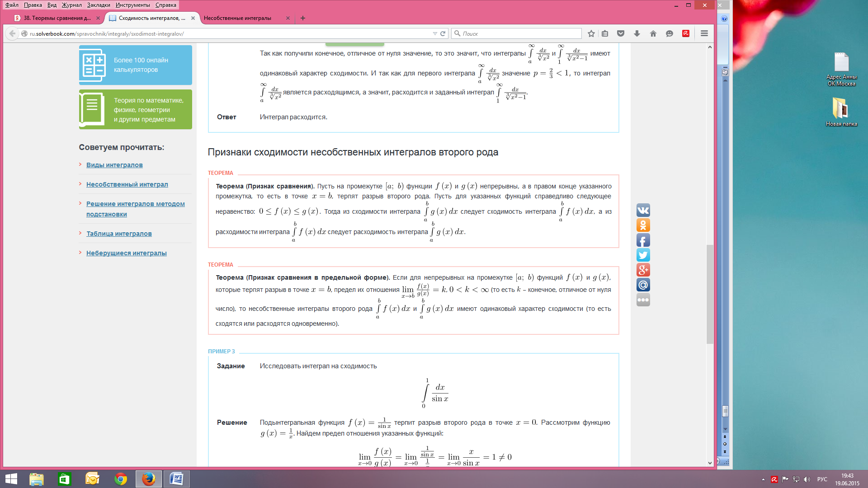Switch to Word from taskbar
Image resolution: width=868 pixels, height=488 pixels.
click(177, 479)
